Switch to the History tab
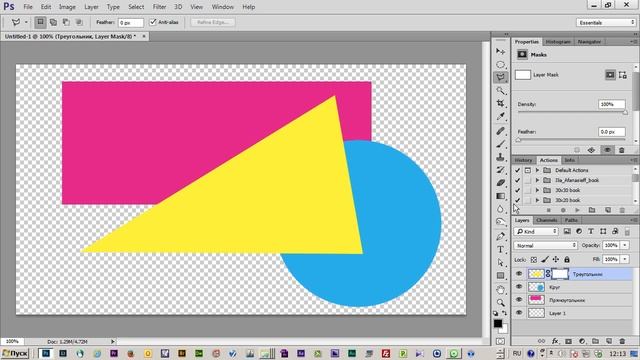This screenshot has width=640, height=360. (523, 160)
